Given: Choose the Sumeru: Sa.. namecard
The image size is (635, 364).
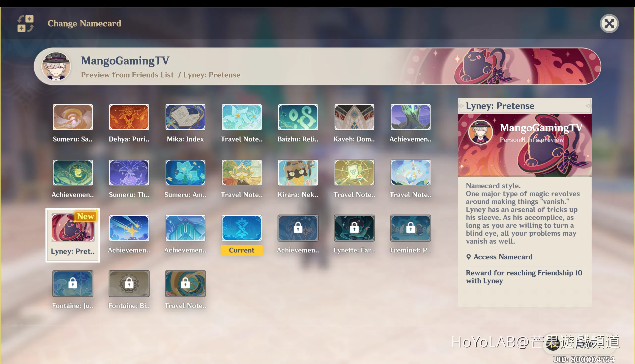Looking at the screenshot, I should coord(73,117).
